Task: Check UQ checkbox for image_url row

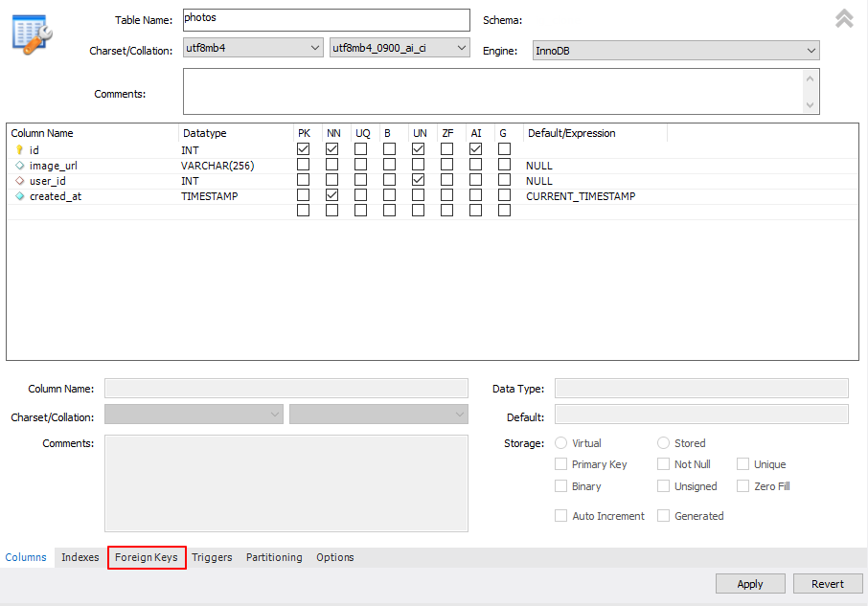Action: tap(360, 165)
